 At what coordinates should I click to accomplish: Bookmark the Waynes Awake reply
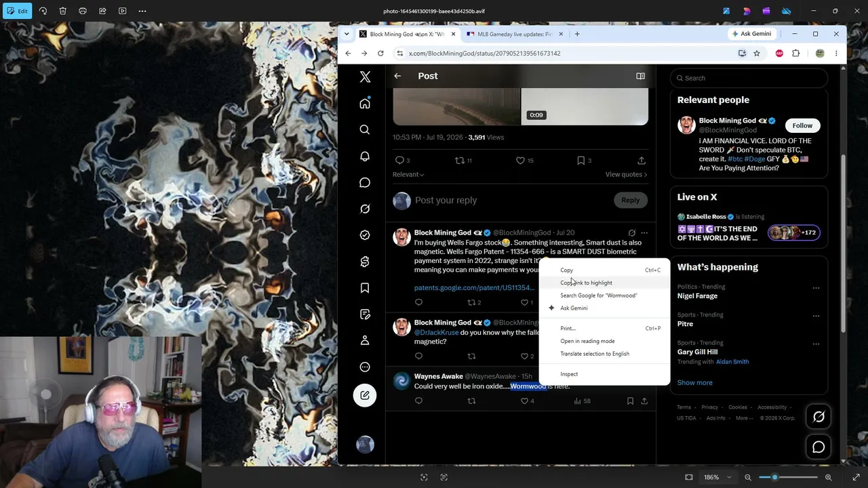[x=630, y=401]
